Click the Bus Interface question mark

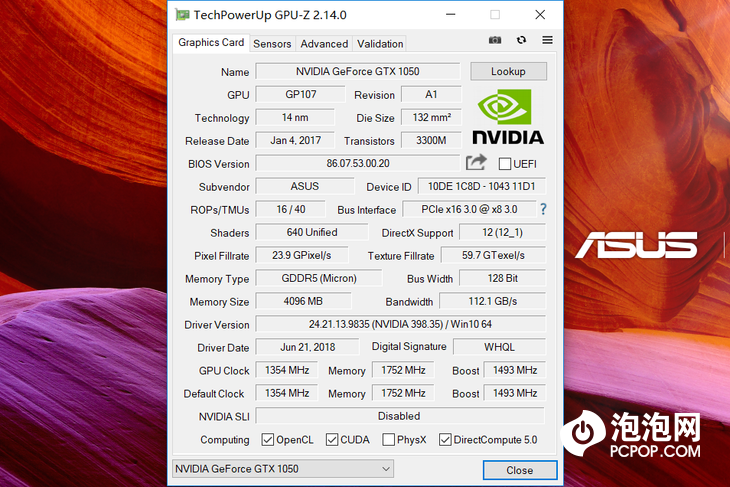(543, 209)
